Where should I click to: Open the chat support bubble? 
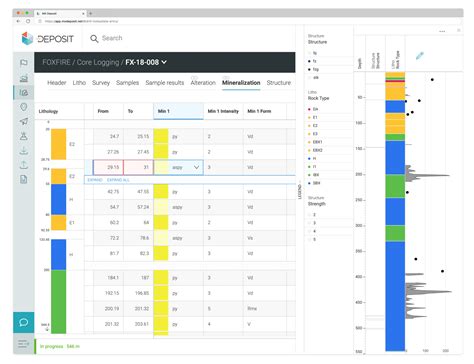(x=24, y=322)
